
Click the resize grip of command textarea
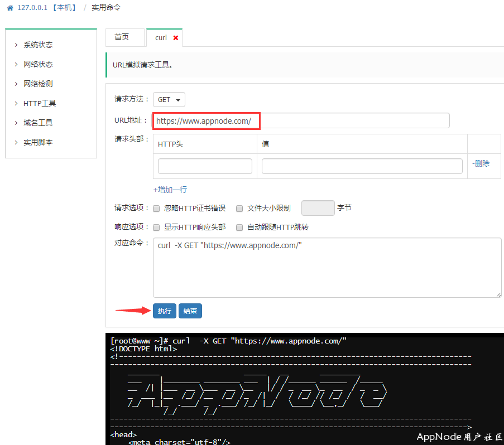(x=498, y=295)
